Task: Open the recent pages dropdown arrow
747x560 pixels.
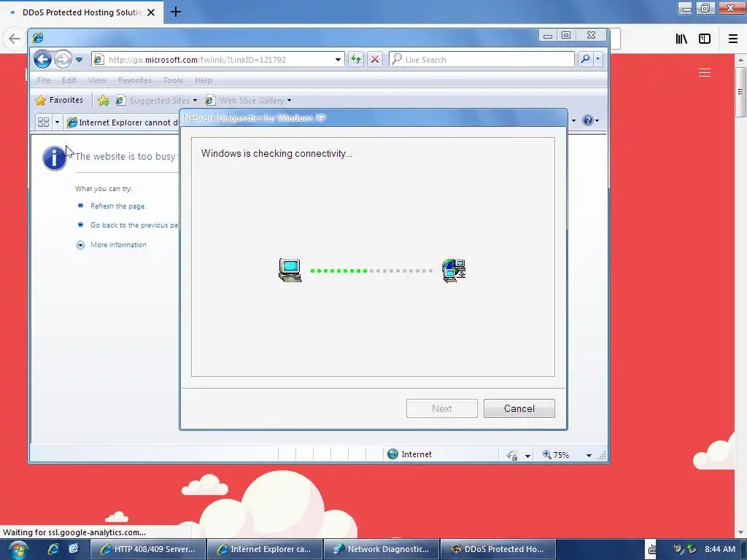Action: pos(79,60)
